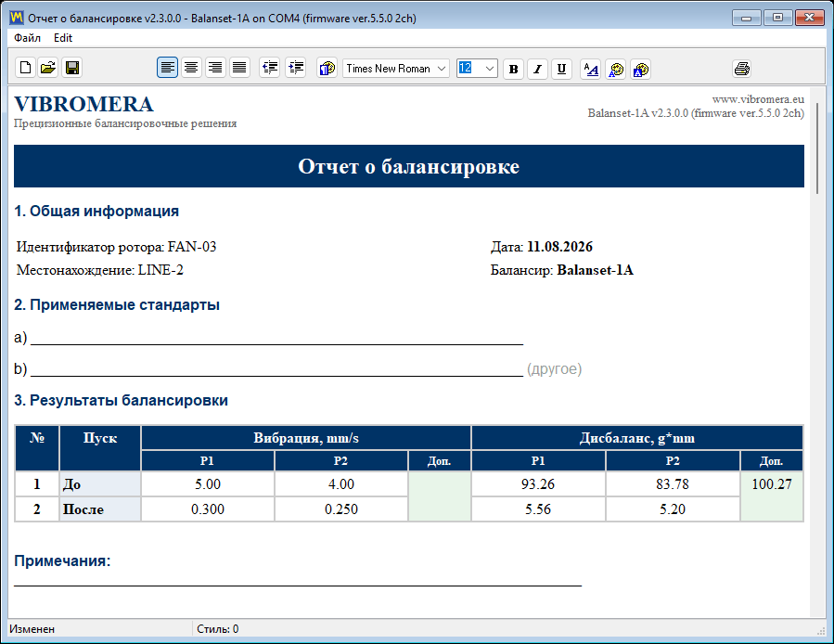
Task: Click imbalance cell 5.56
Action: click(x=538, y=509)
